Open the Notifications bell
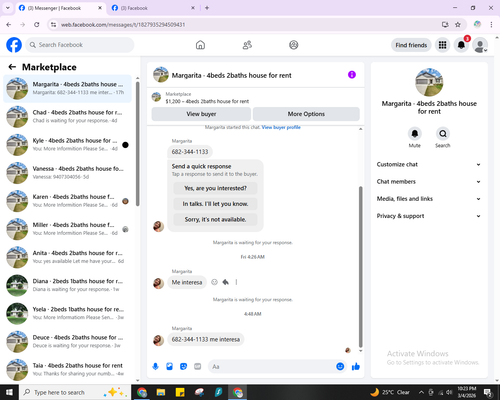This screenshot has width=500, height=400. (x=461, y=45)
